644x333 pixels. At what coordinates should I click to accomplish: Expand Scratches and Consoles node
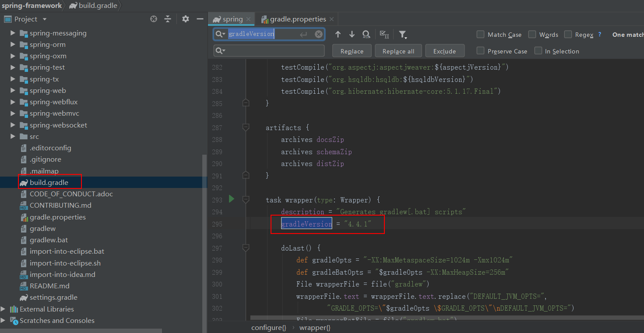[x=4, y=320]
